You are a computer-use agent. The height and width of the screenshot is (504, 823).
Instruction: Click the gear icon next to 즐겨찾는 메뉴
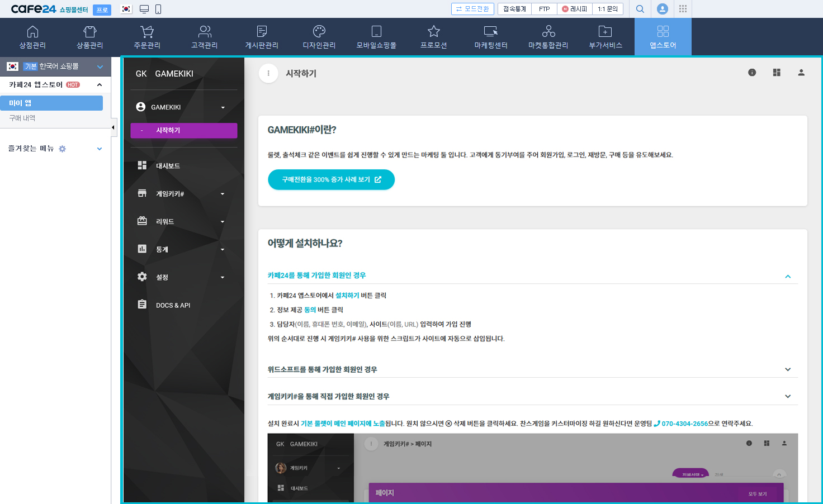(62, 149)
